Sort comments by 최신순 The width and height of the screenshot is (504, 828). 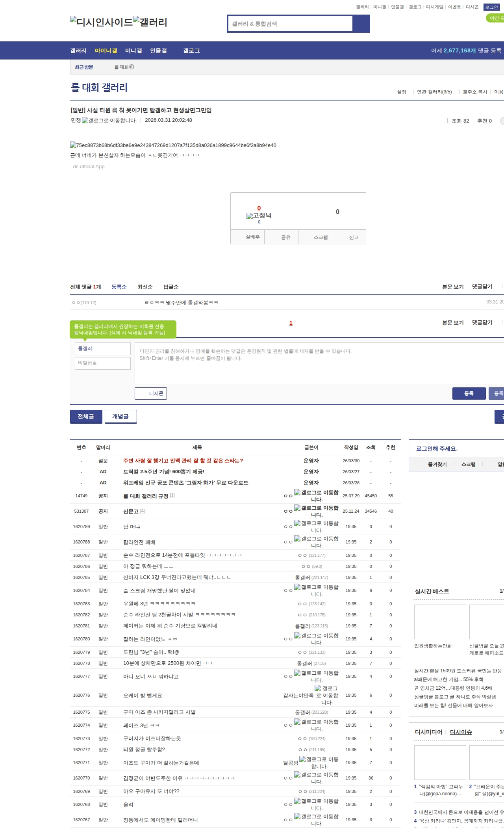(x=145, y=287)
